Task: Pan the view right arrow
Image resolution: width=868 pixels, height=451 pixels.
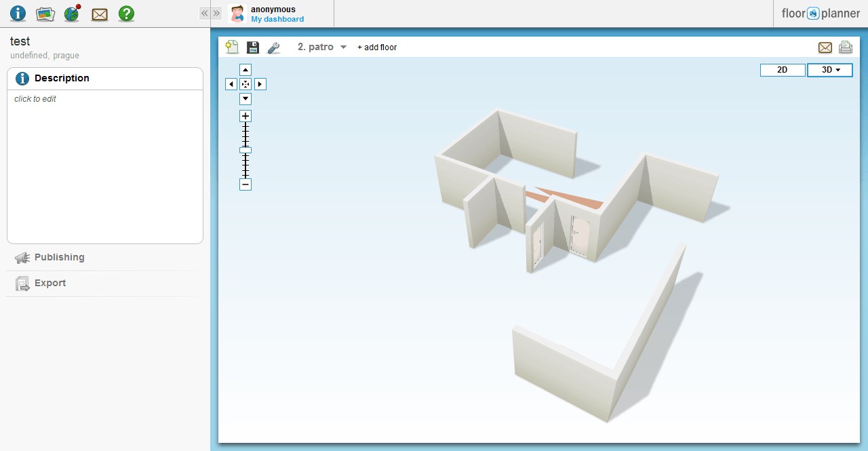Action: point(260,84)
